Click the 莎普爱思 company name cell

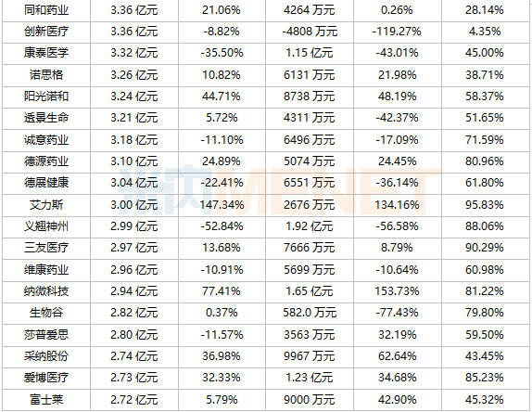pos(46,335)
